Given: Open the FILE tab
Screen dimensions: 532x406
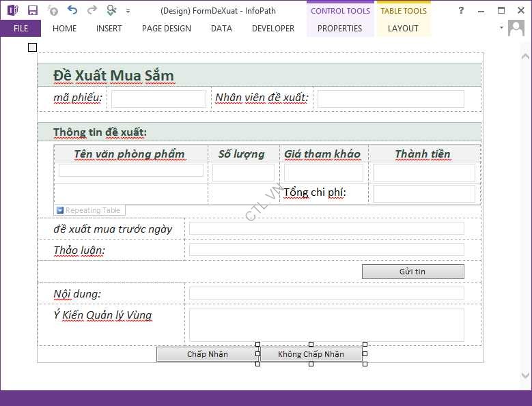Looking at the screenshot, I should [x=20, y=29].
